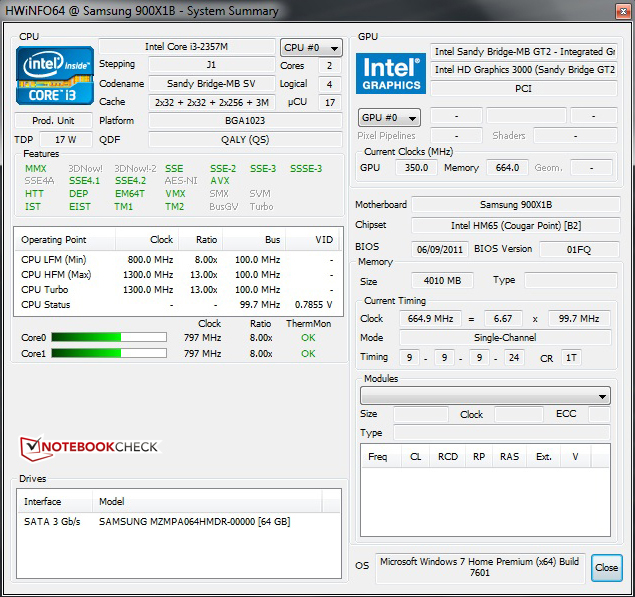The image size is (635, 597).
Task: Click the Notebookcheck watermark logo
Action: pyautogui.click(x=88, y=446)
